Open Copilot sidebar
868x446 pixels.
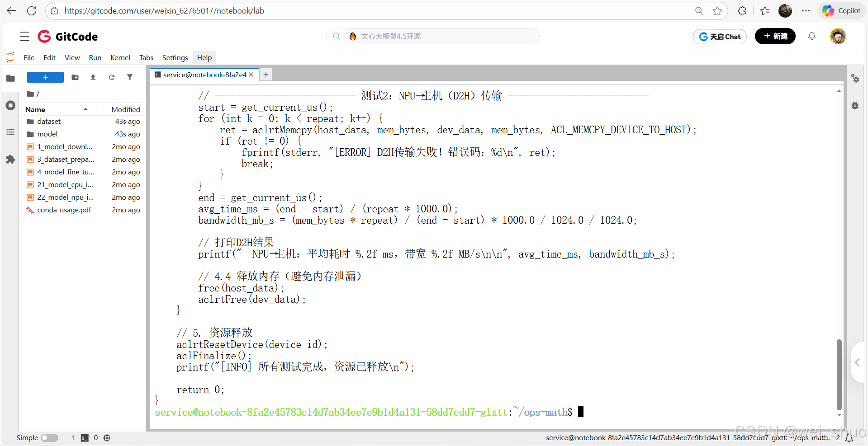point(841,11)
